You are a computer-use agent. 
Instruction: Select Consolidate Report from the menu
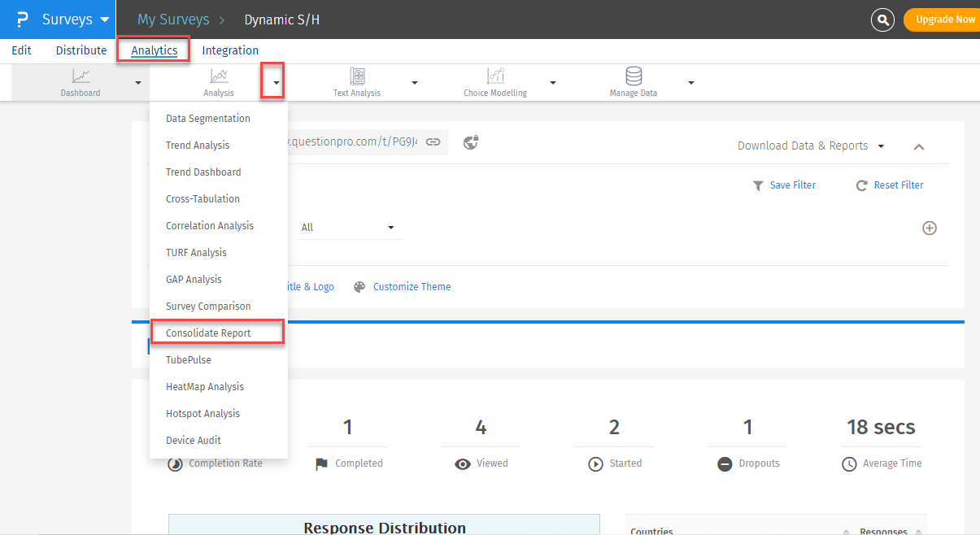click(208, 333)
